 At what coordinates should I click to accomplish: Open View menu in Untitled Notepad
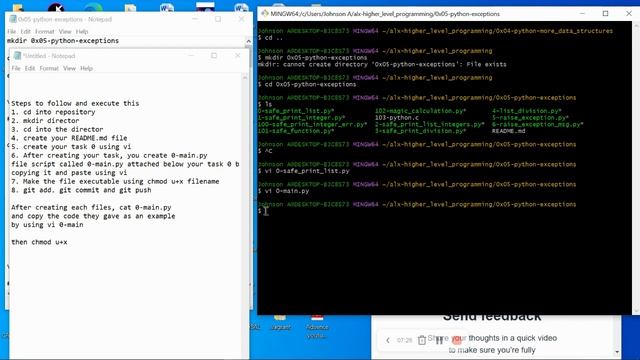(x=69, y=68)
